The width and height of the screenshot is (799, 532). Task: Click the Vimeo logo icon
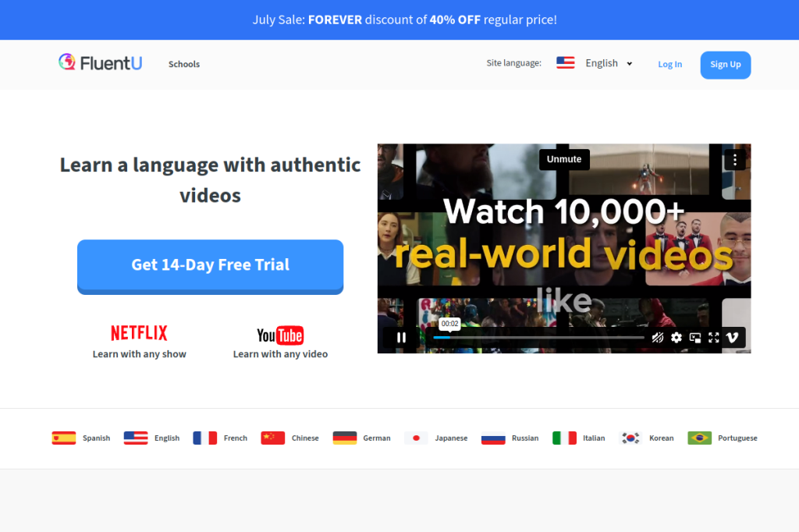coord(732,337)
